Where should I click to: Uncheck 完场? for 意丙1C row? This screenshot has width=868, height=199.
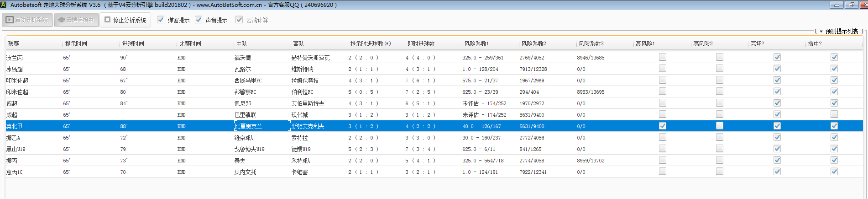pyautogui.click(x=777, y=172)
